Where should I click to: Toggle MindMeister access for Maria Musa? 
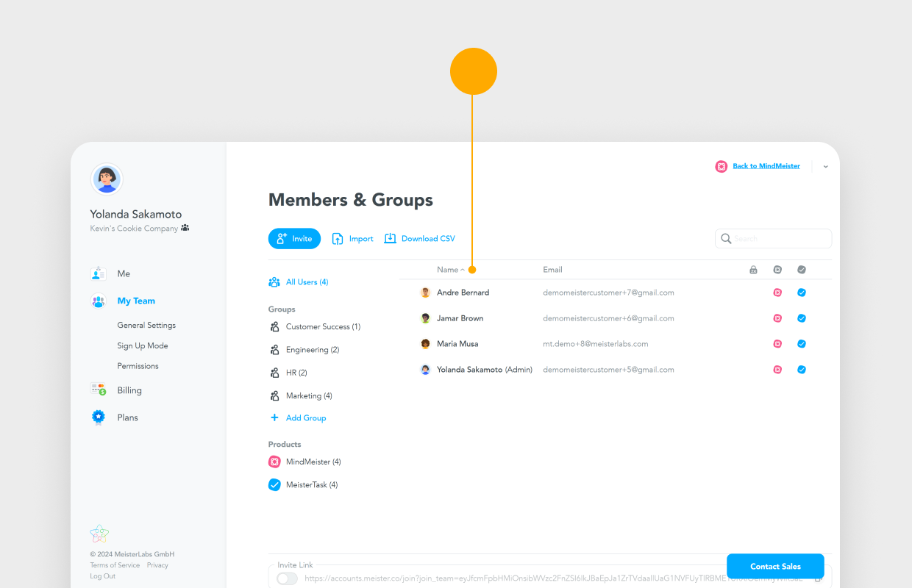pos(777,344)
